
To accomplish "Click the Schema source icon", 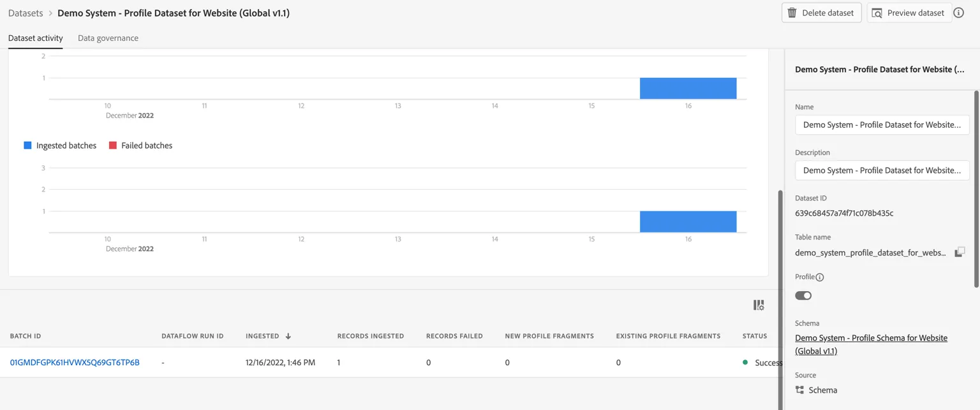I will [x=799, y=390].
